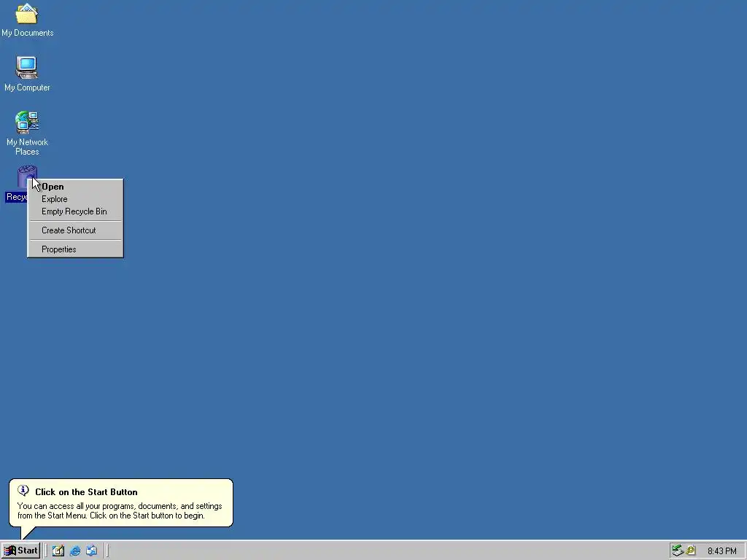Click the Unplug or Eject Hardware tray icon
The image size is (747, 560).
678,551
